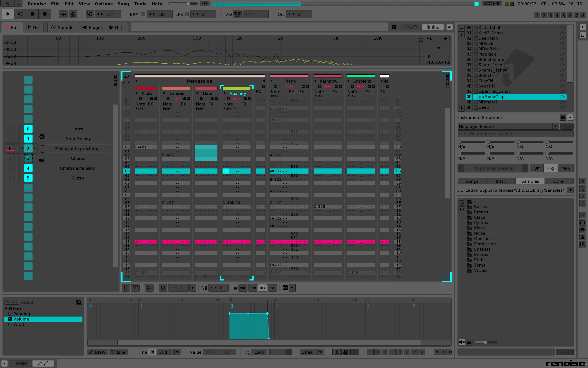Open the edit step dropdown arrow
Image resolution: width=588 pixels, height=368 pixels.
click(x=193, y=288)
